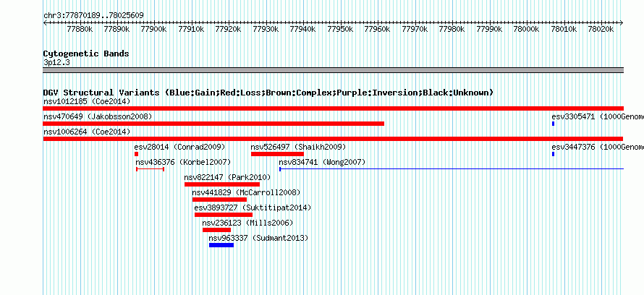Click the red nsv236123 variant bar
The height and width of the screenshot is (295, 644).
tap(216, 230)
